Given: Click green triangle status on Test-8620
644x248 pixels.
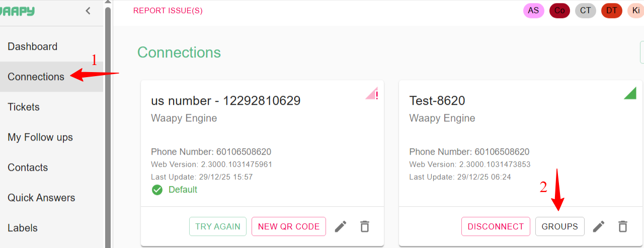Looking at the screenshot, I should 630,94.
